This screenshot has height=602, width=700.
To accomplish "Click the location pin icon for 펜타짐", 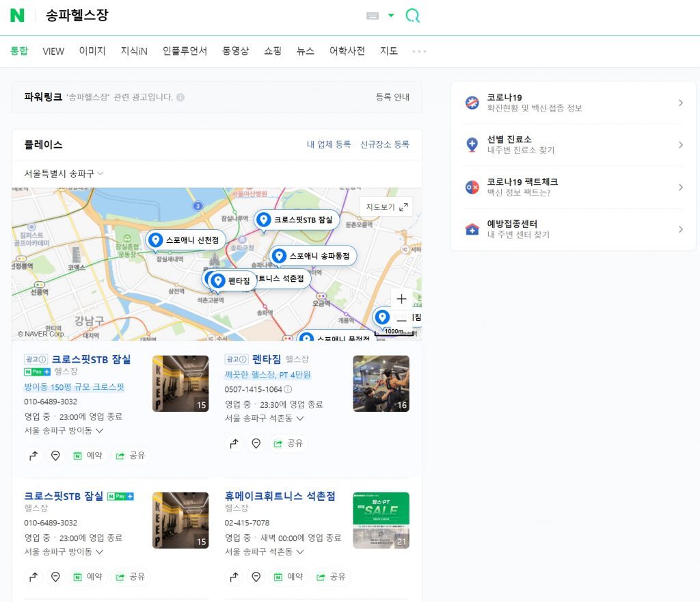I will point(256,443).
